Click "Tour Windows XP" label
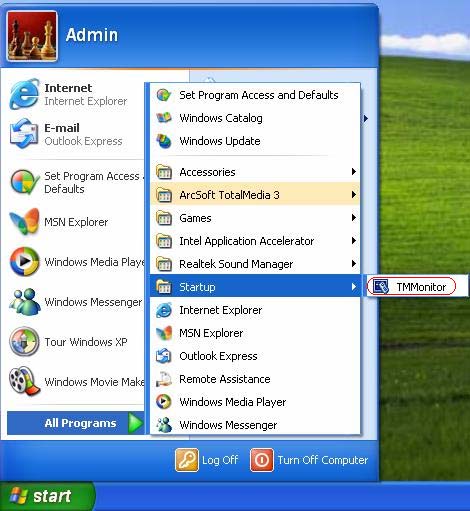This screenshot has width=470, height=511. pyautogui.click(x=86, y=342)
